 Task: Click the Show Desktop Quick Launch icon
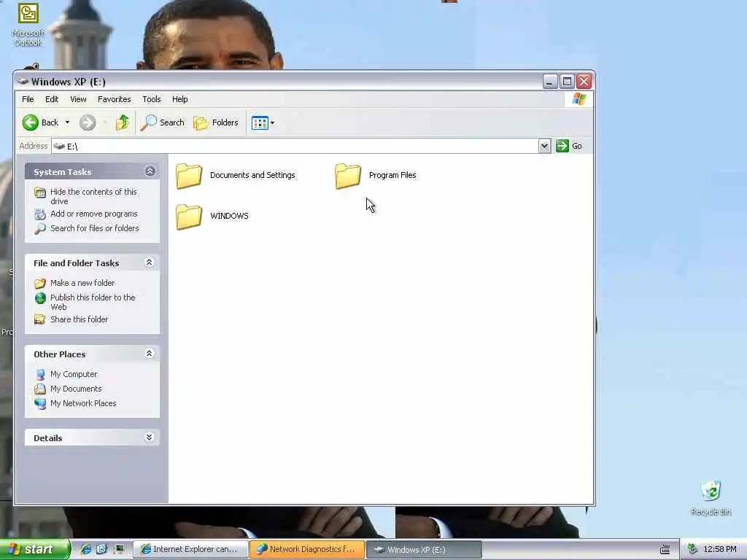coord(119,549)
